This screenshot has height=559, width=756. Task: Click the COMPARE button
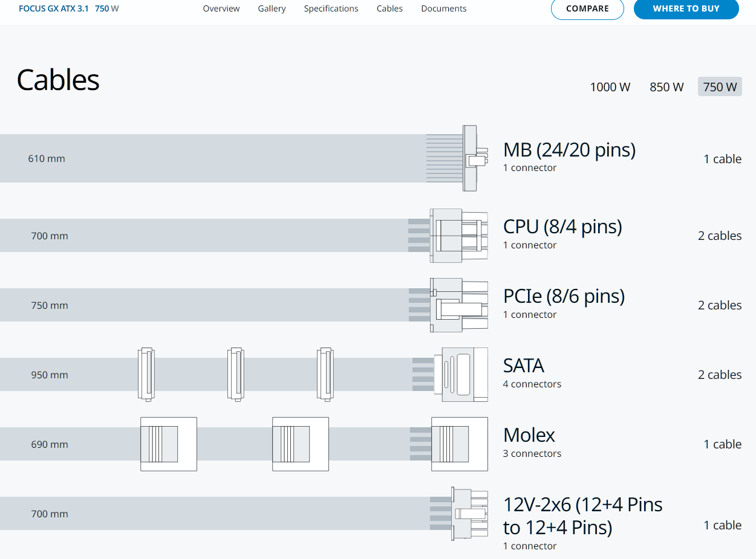click(x=587, y=9)
